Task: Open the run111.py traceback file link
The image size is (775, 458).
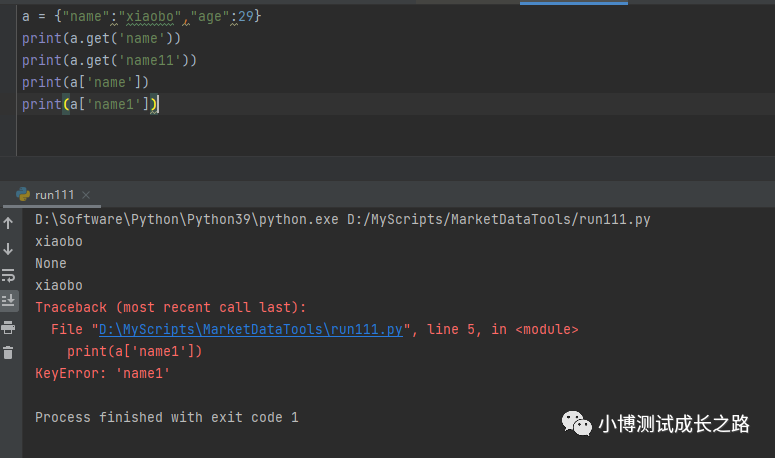Action: [x=251, y=330]
